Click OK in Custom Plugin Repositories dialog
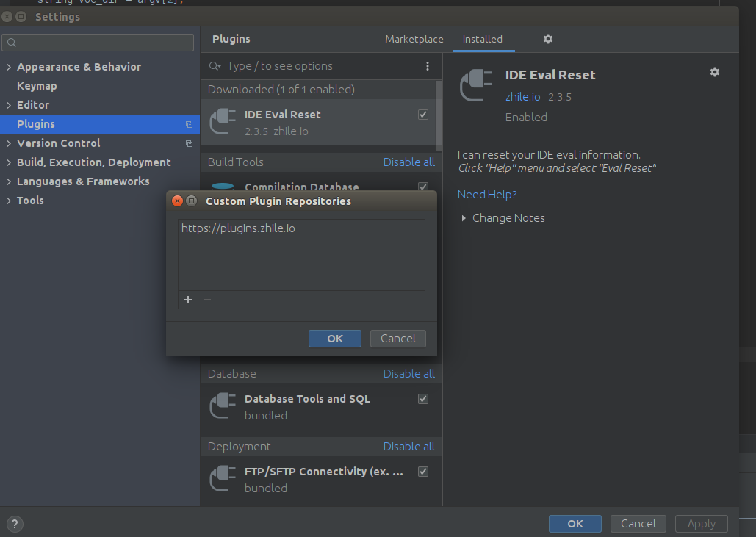The height and width of the screenshot is (537, 756). [334, 339]
